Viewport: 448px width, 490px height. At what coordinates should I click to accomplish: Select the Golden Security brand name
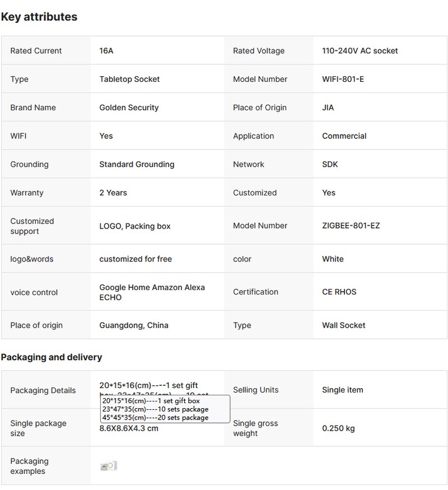tap(129, 108)
